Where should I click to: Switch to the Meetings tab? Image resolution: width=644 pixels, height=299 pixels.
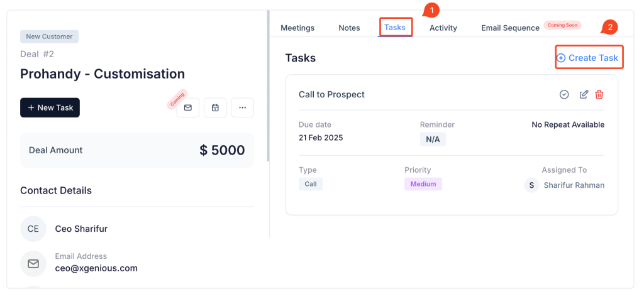(x=297, y=28)
